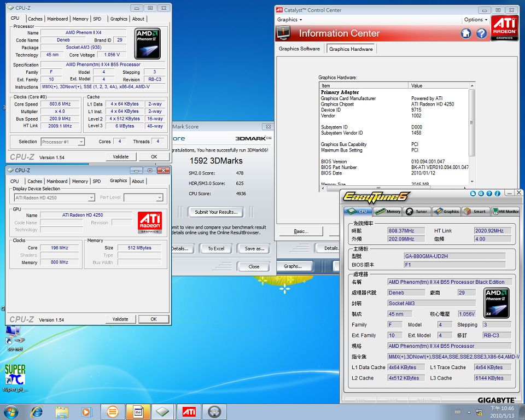Click the Submit Your Results button
Screen dimensions: 525x420
pyautogui.click(x=216, y=212)
